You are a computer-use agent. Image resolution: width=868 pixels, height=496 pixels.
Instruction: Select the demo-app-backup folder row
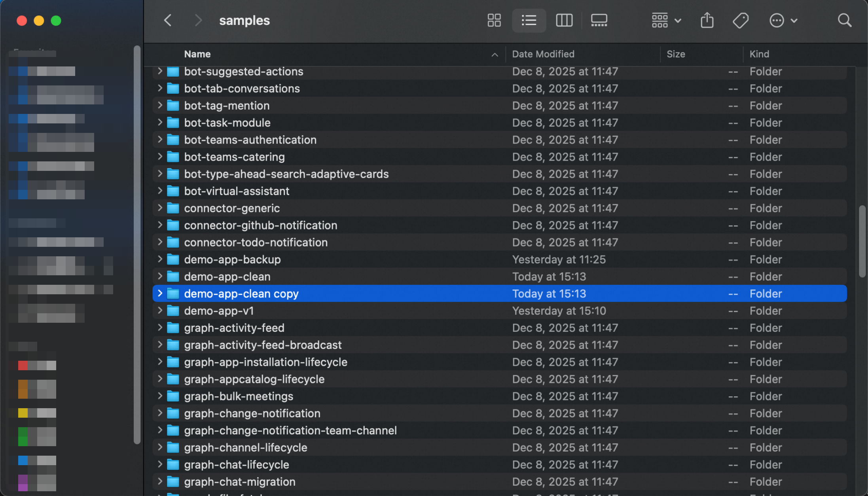coord(232,259)
